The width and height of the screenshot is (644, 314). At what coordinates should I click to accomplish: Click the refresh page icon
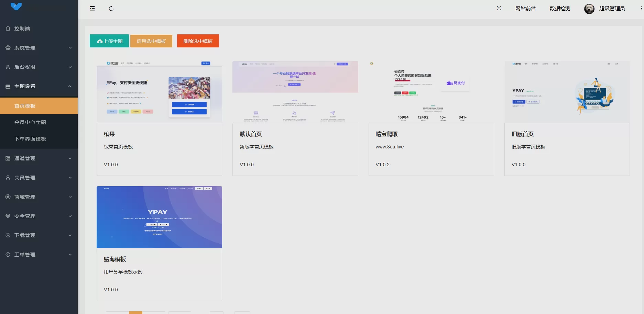pyautogui.click(x=111, y=9)
